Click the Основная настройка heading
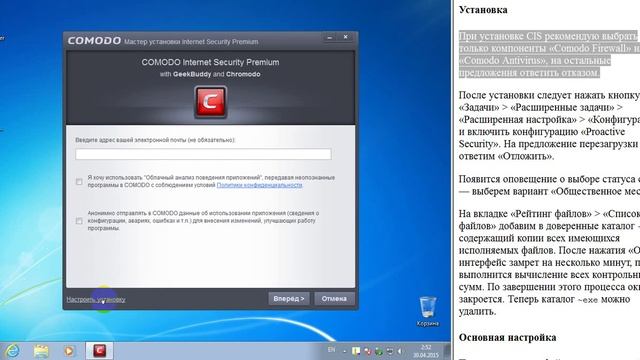Viewport: 640px width, 360px height. 507,338
